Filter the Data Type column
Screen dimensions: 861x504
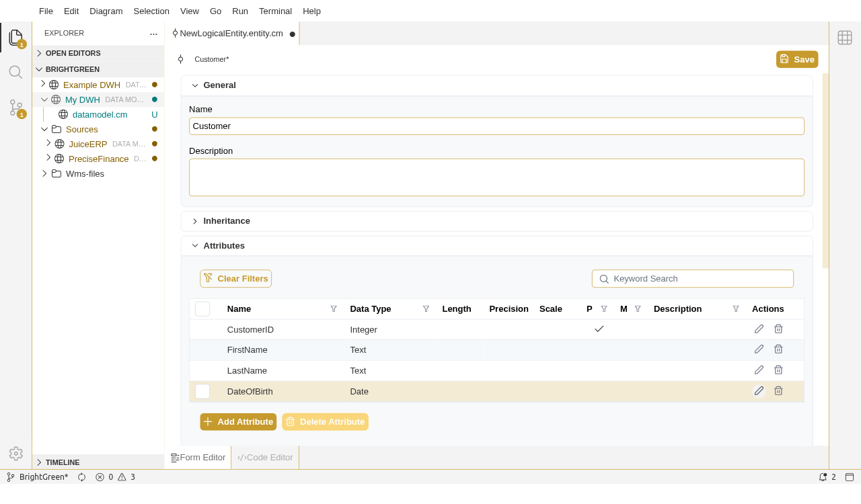pyautogui.click(x=426, y=309)
